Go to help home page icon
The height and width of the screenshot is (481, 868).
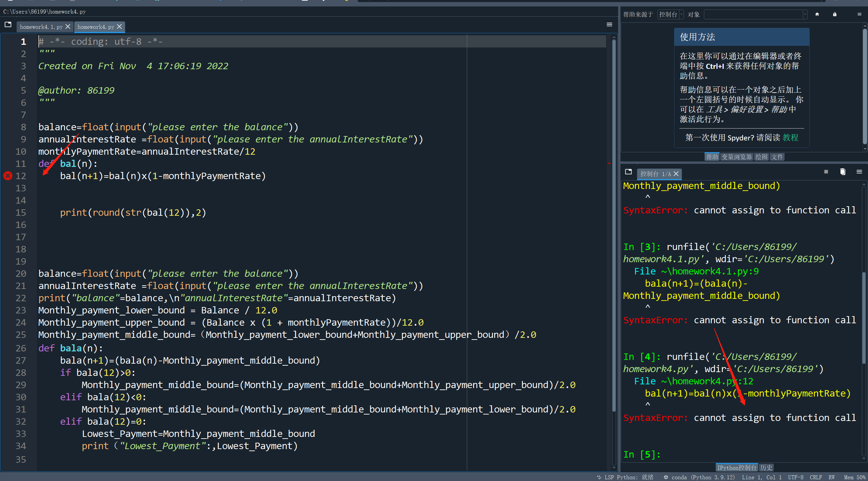(817, 14)
